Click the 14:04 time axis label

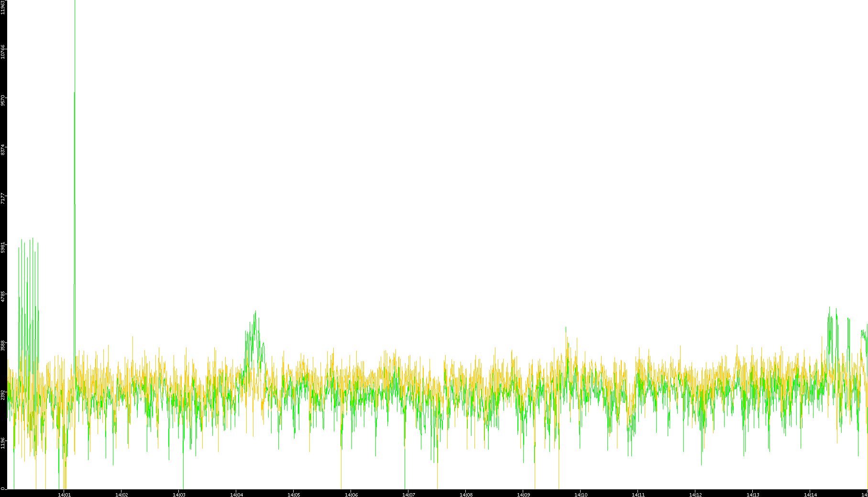236,495
